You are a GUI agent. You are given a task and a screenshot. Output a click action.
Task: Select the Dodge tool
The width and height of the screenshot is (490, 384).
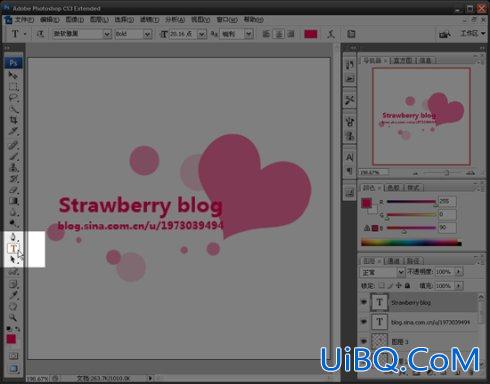click(13, 223)
